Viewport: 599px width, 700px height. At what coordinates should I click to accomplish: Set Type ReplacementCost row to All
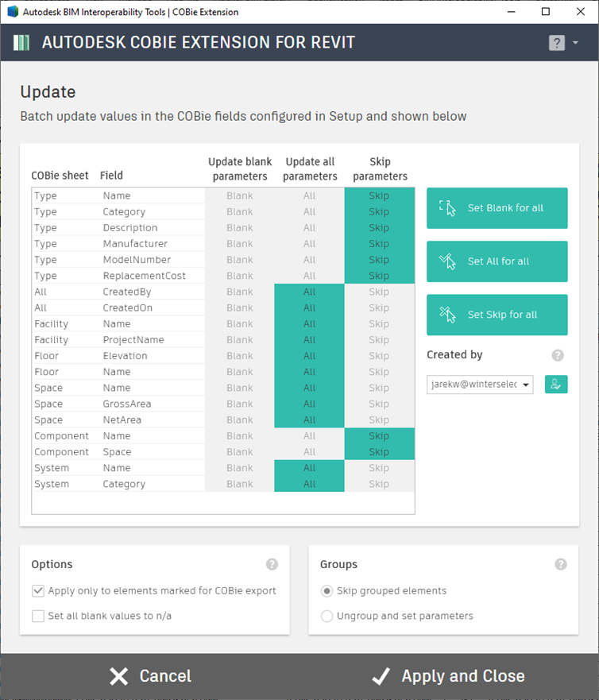coord(309,276)
